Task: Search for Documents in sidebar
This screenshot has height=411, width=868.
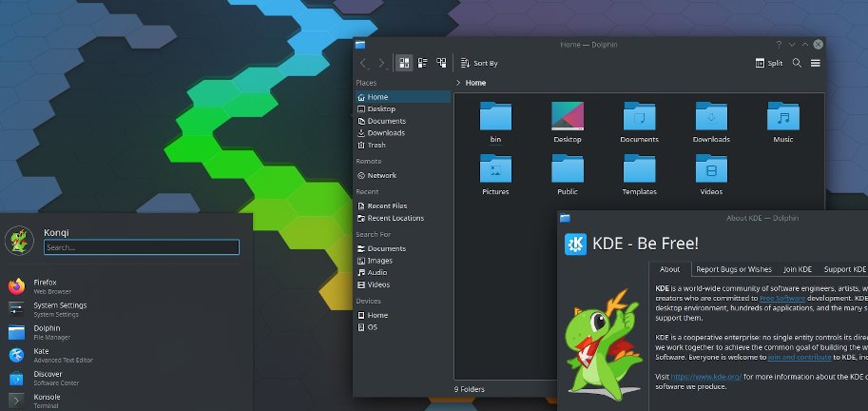Action: [402, 248]
